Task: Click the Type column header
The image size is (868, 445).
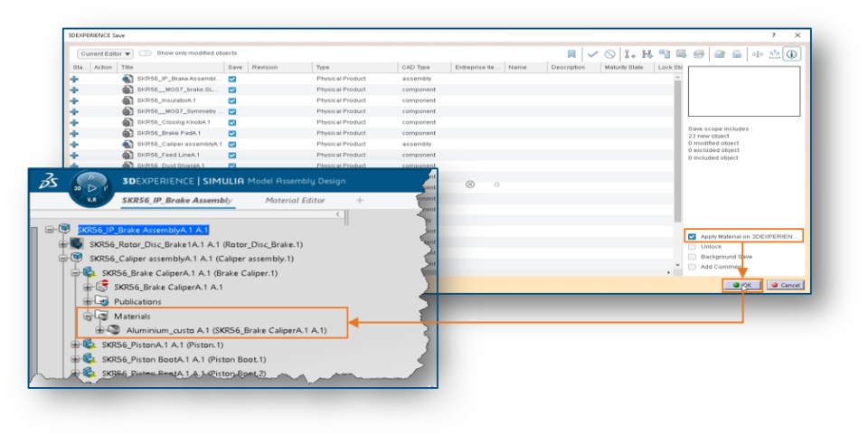Action: (354, 67)
